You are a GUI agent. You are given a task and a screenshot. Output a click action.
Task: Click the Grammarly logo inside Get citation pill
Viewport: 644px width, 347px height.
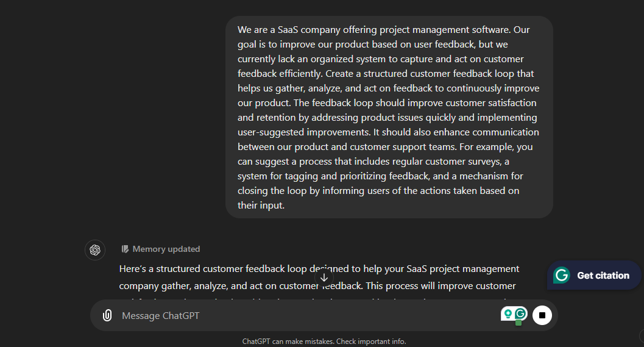click(x=562, y=275)
